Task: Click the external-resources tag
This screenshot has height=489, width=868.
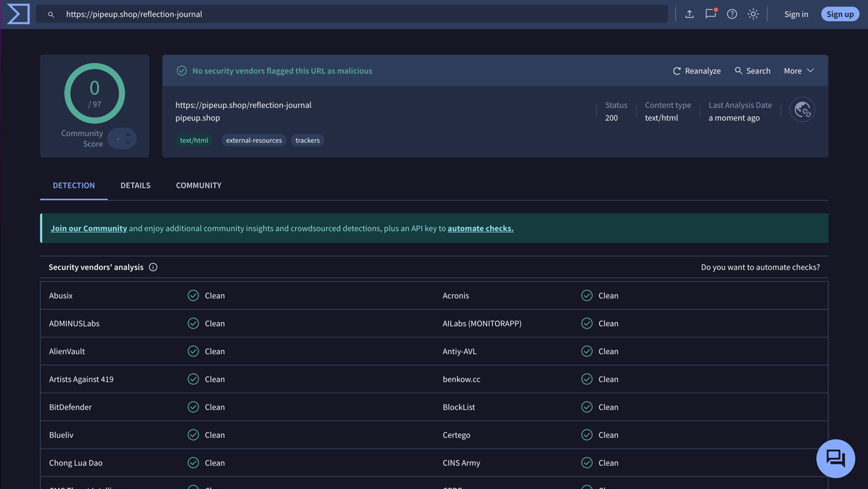Action: coord(254,140)
